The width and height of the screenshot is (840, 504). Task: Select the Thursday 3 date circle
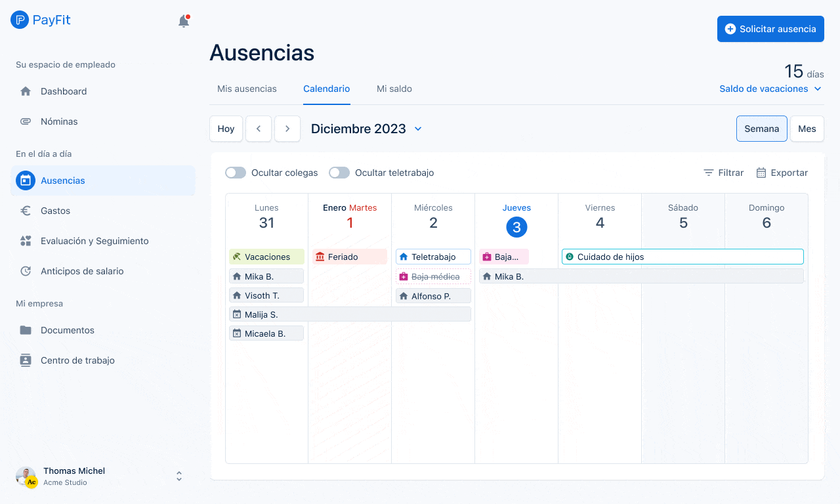coord(516,227)
